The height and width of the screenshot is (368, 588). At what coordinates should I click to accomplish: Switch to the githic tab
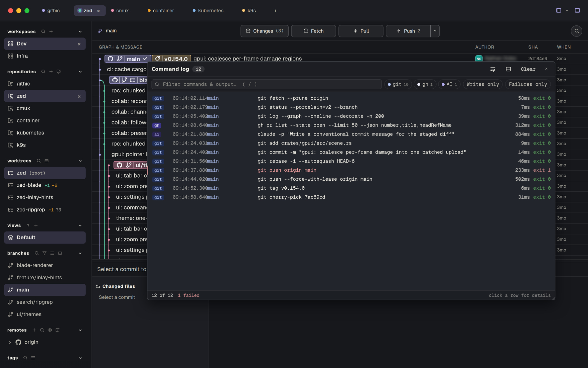coord(51,11)
